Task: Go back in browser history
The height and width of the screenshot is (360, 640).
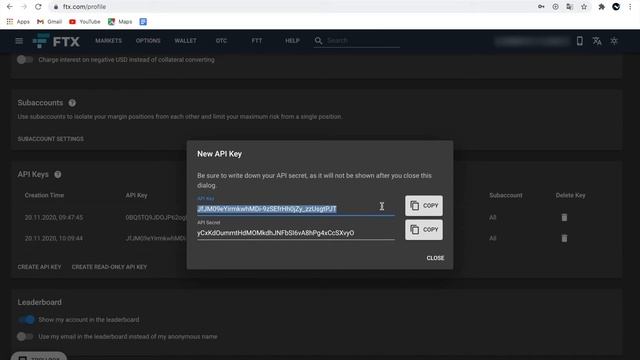Action: pyautogui.click(x=9, y=7)
